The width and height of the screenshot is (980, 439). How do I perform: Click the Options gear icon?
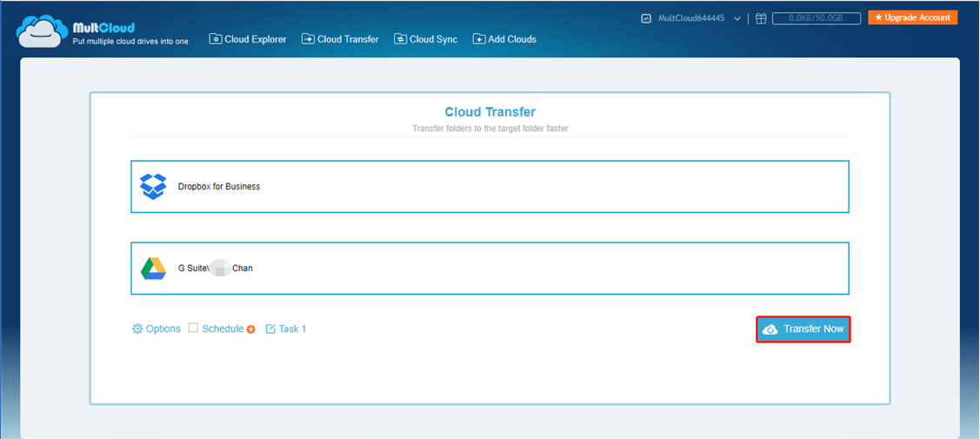point(137,329)
